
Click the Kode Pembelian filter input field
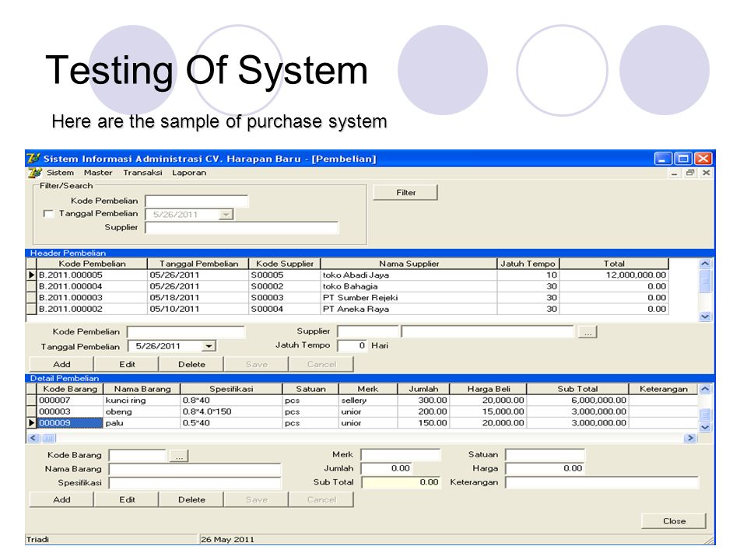[x=197, y=201]
